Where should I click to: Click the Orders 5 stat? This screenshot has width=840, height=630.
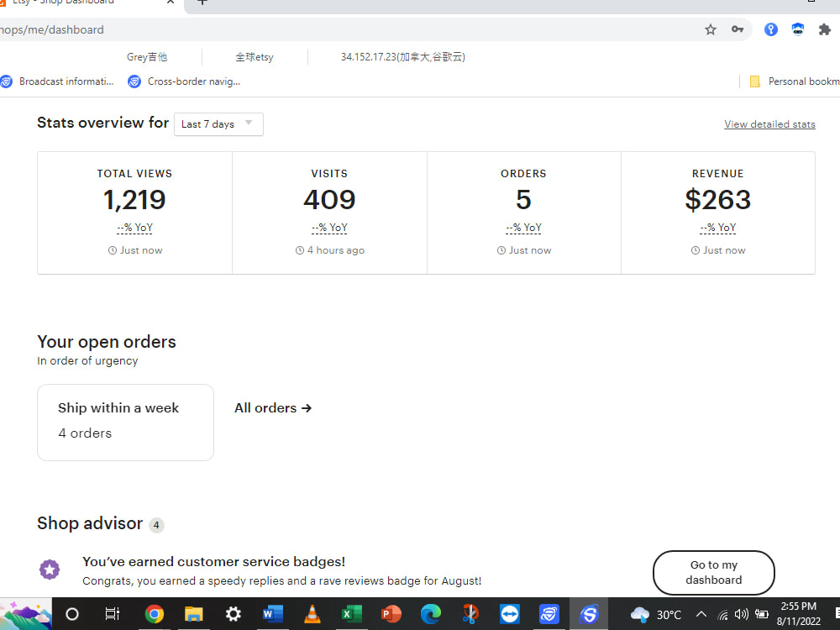tap(523, 199)
